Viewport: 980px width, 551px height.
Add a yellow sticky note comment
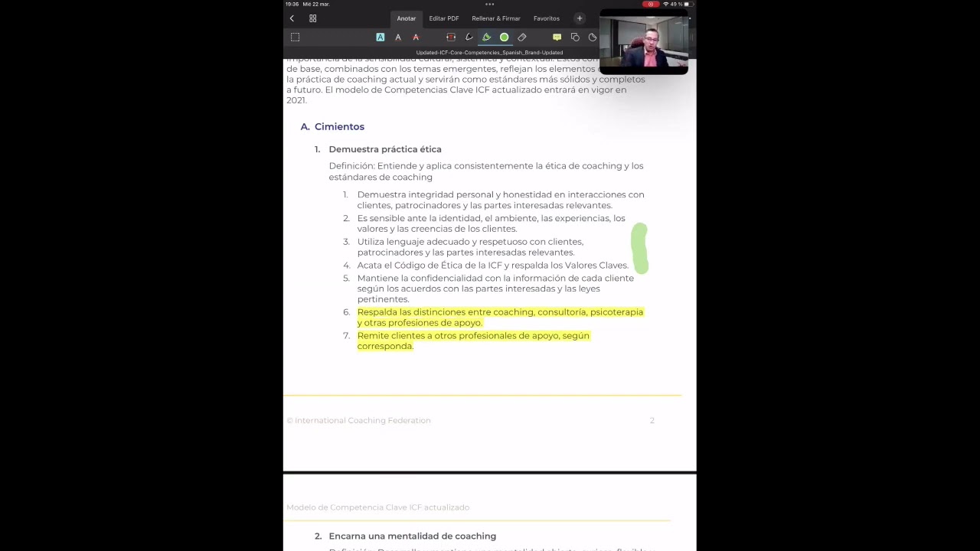tap(557, 37)
